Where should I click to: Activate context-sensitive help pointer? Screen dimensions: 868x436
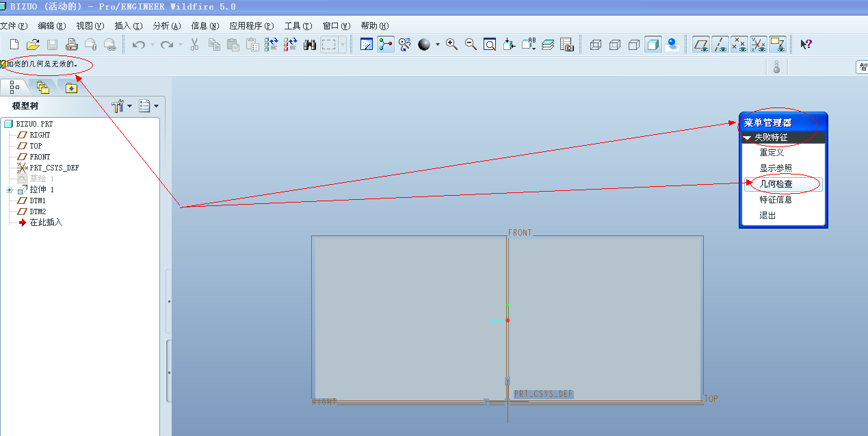806,44
